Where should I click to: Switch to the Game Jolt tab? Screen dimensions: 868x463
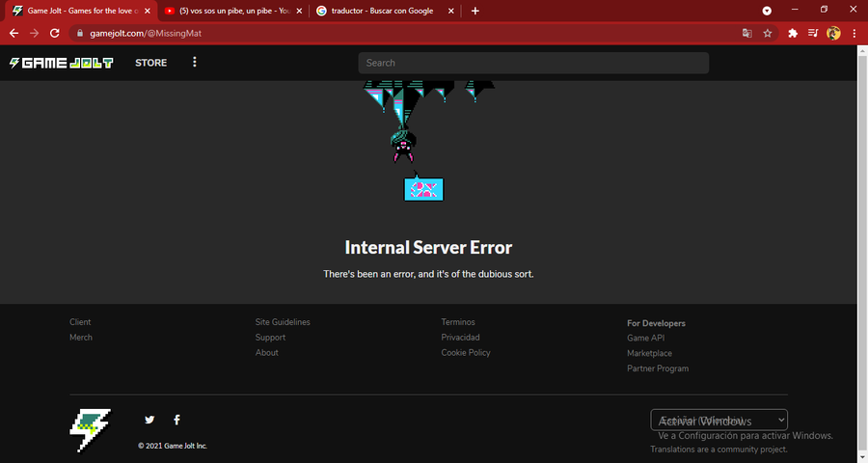tap(79, 11)
